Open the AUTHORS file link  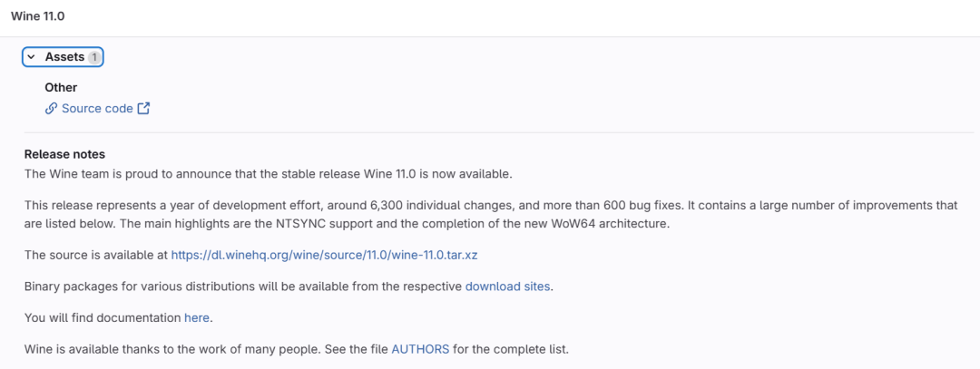coord(420,349)
